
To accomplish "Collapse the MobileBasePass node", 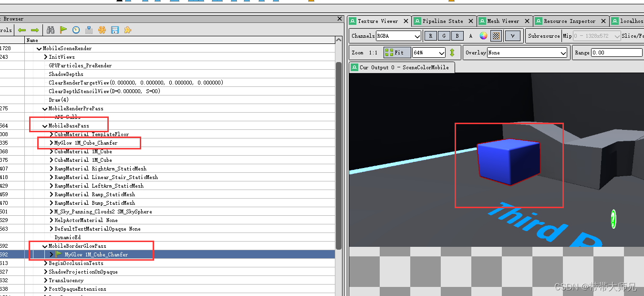I will point(45,126).
